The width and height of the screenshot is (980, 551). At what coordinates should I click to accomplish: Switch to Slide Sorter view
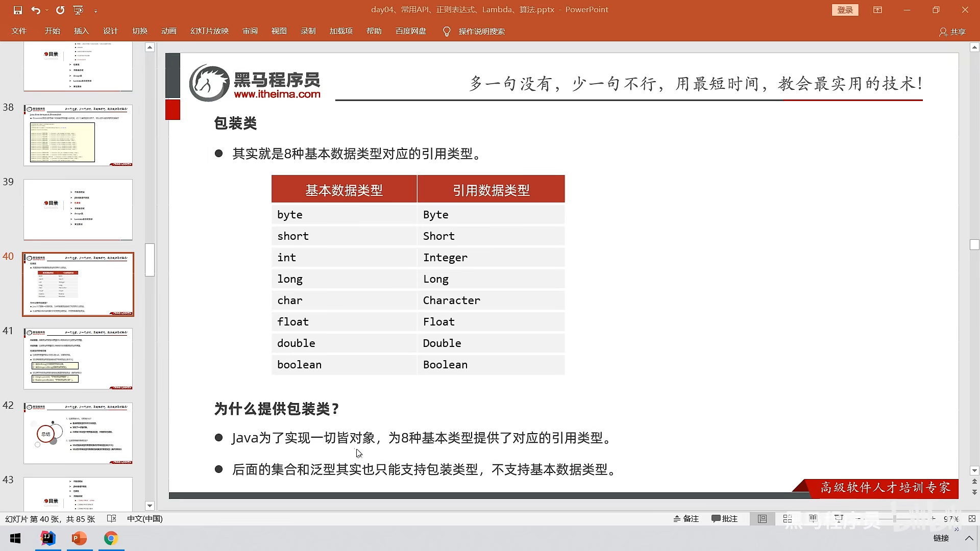788,518
